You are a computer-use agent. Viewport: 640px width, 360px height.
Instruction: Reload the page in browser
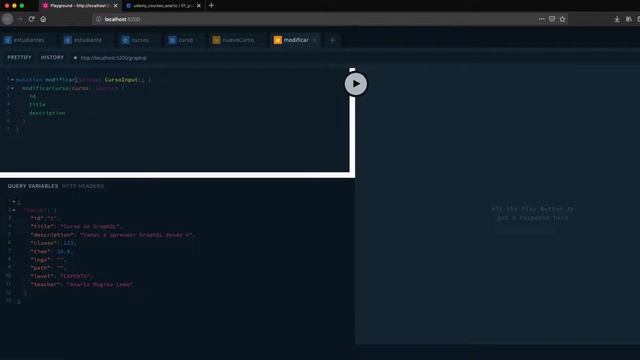(31, 19)
